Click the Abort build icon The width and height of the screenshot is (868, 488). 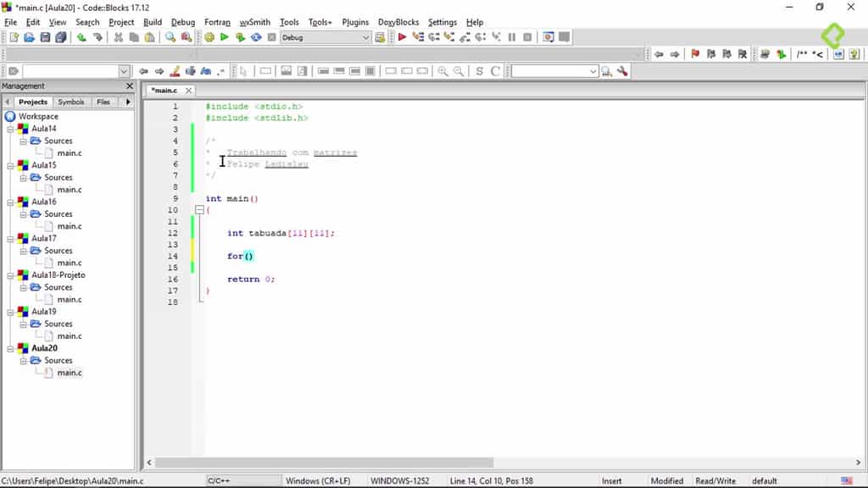click(272, 37)
